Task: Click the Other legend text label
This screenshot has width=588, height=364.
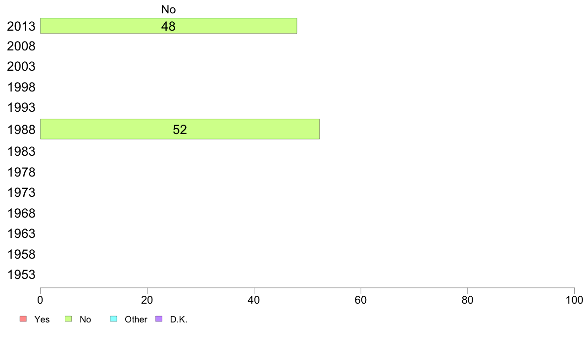Action: [136, 319]
